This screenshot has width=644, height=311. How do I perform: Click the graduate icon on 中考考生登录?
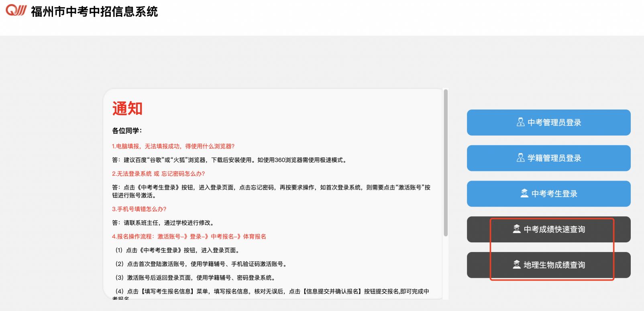[524, 193]
